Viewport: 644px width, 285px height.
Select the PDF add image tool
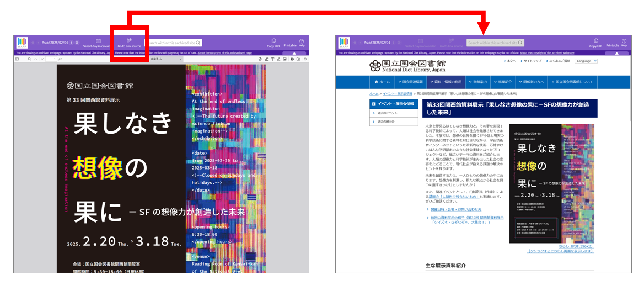(x=285, y=59)
